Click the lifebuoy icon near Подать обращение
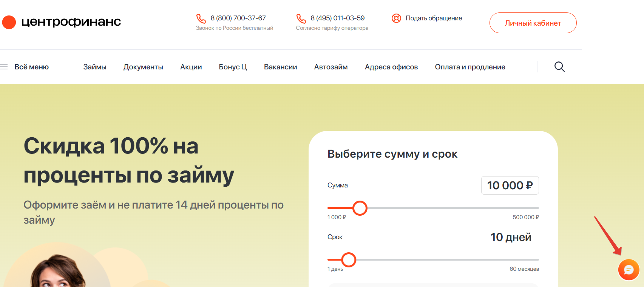 (x=396, y=18)
